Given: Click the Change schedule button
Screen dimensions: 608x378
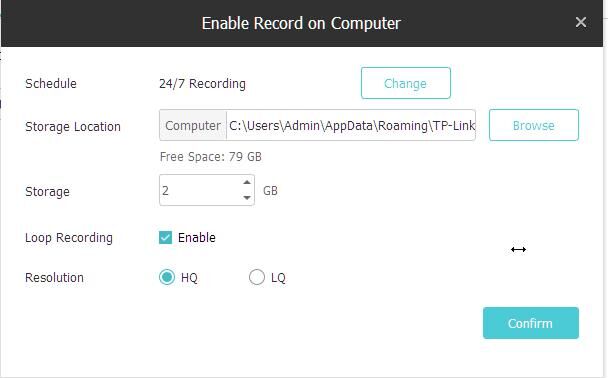Looking at the screenshot, I should (406, 83).
